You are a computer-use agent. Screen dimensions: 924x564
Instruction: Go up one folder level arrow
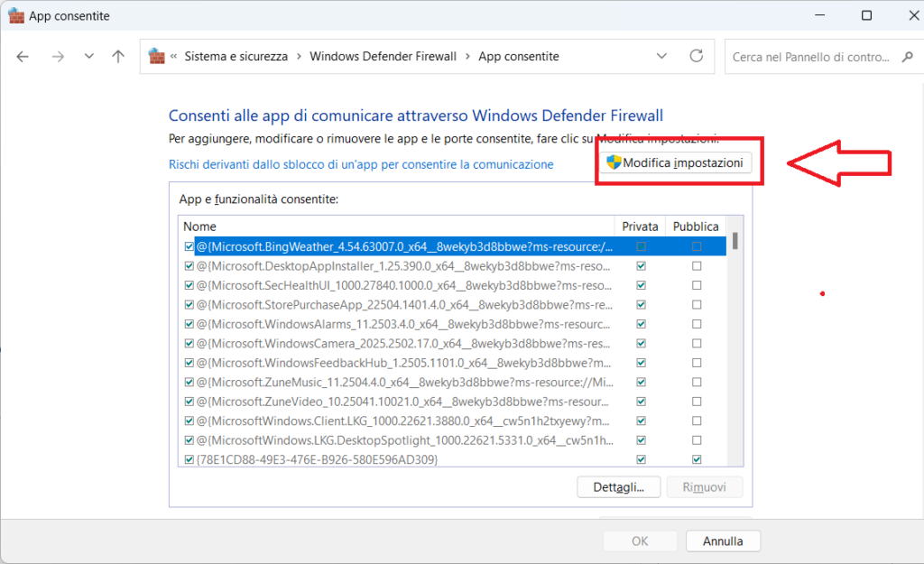click(x=118, y=56)
